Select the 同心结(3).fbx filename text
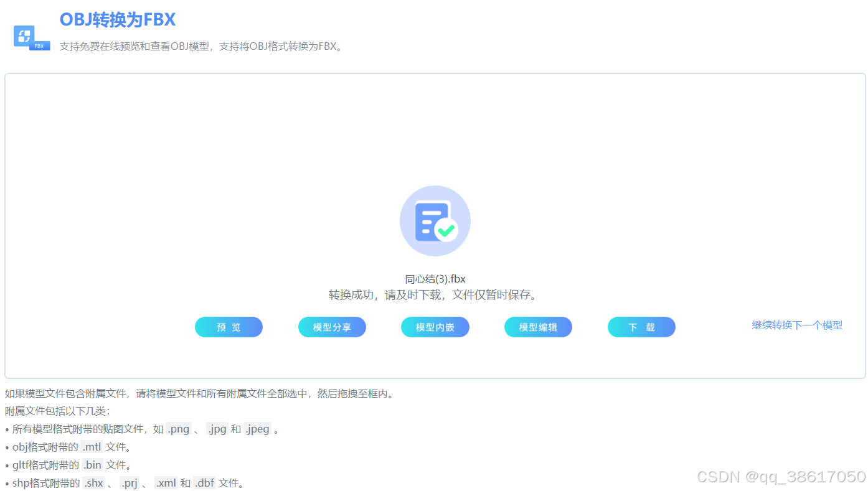This screenshot has width=868, height=491. (435, 279)
